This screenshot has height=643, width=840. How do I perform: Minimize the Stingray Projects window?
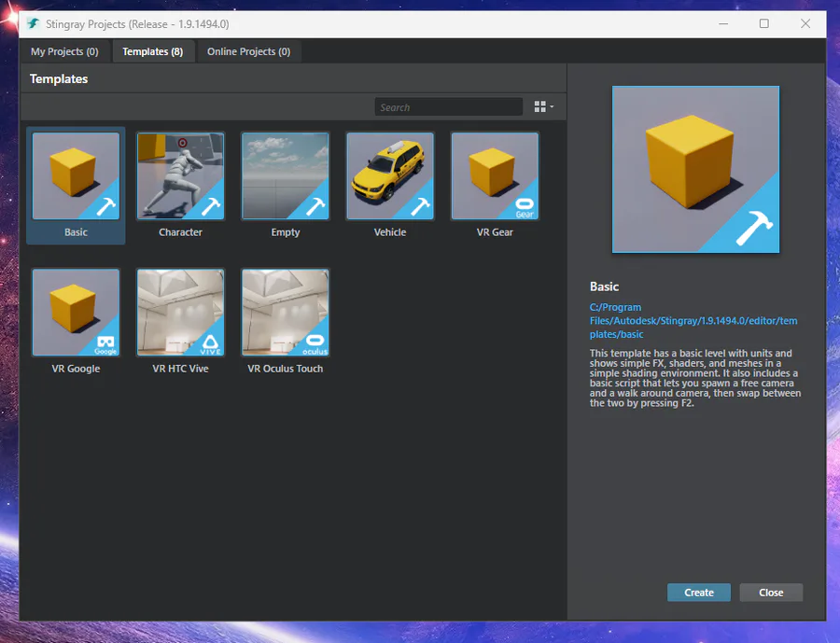point(723,23)
